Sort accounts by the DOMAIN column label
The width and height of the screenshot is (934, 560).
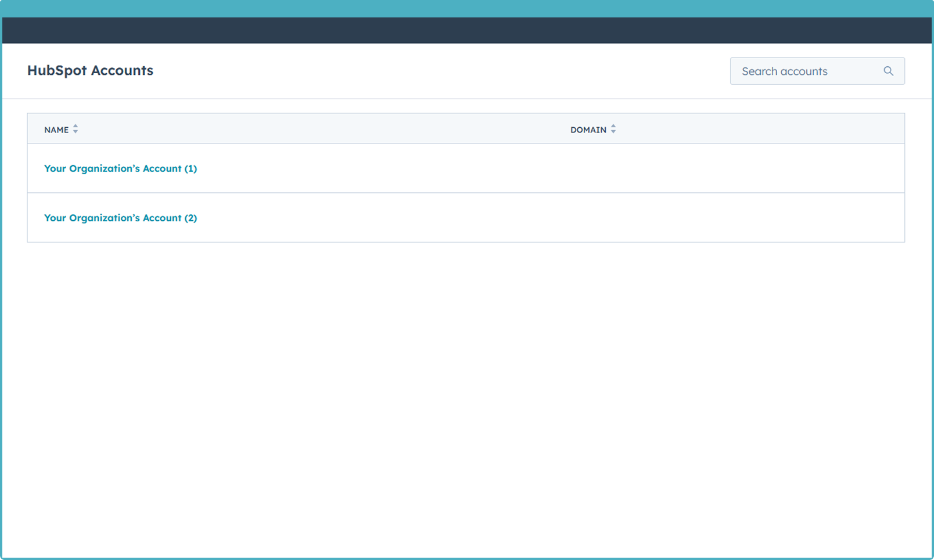588,130
